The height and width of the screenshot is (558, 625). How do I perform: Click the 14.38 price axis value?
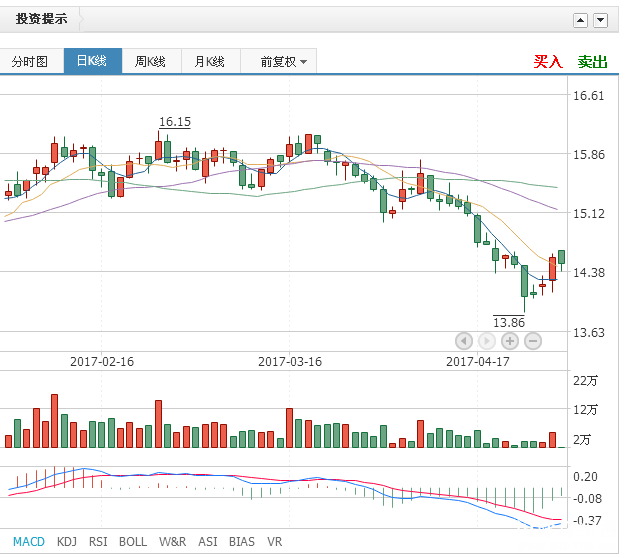[588, 273]
